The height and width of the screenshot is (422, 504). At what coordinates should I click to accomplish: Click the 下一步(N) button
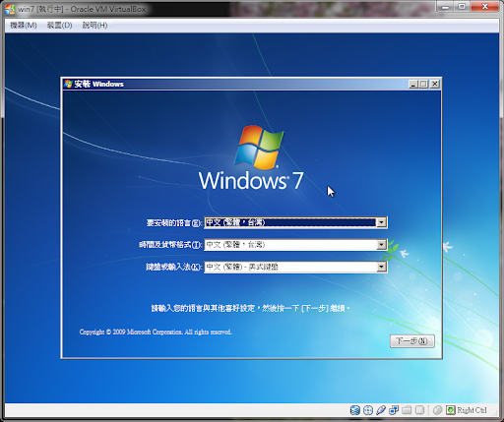click(412, 341)
